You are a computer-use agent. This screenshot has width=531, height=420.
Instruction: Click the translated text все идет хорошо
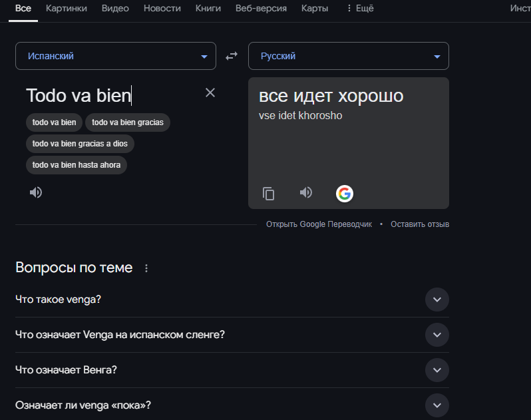pos(331,96)
